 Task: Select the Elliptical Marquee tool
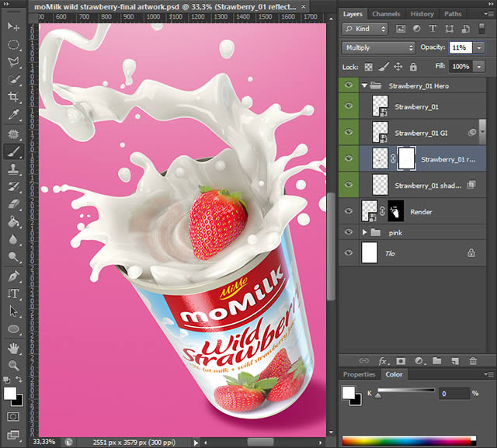click(13, 44)
